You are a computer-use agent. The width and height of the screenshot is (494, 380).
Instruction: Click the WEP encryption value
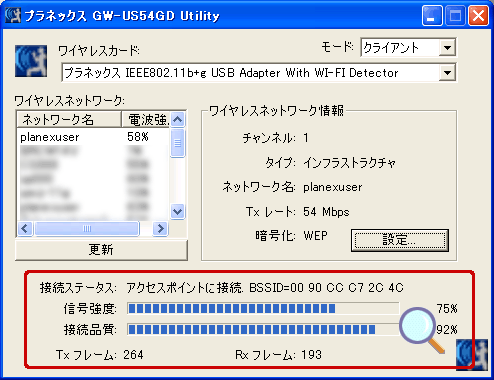(x=315, y=236)
